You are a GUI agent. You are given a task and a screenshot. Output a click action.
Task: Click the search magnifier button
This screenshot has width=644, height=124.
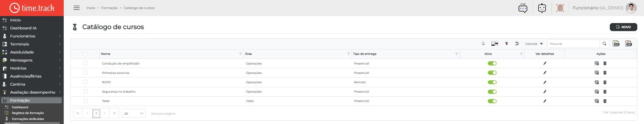(604, 44)
